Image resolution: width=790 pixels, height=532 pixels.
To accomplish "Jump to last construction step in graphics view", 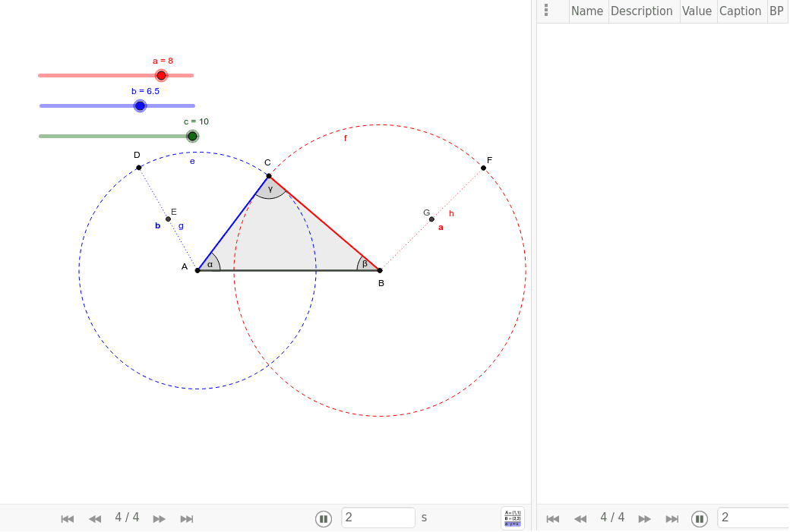I will pyautogui.click(x=187, y=519).
